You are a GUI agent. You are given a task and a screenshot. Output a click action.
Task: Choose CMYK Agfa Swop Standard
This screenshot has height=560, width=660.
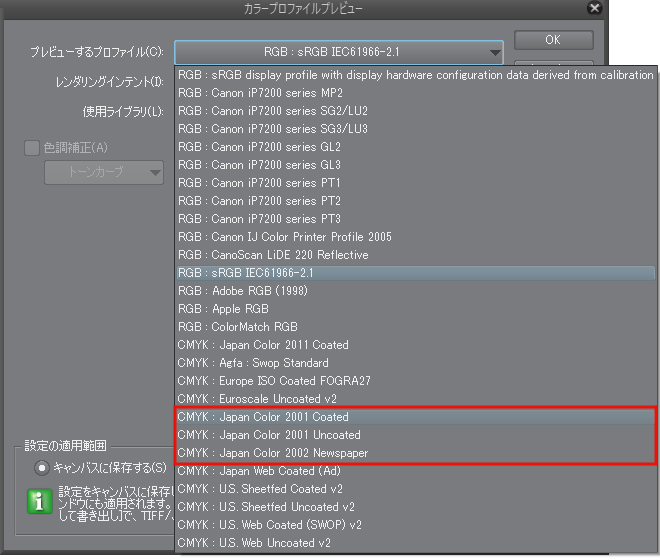point(415,363)
